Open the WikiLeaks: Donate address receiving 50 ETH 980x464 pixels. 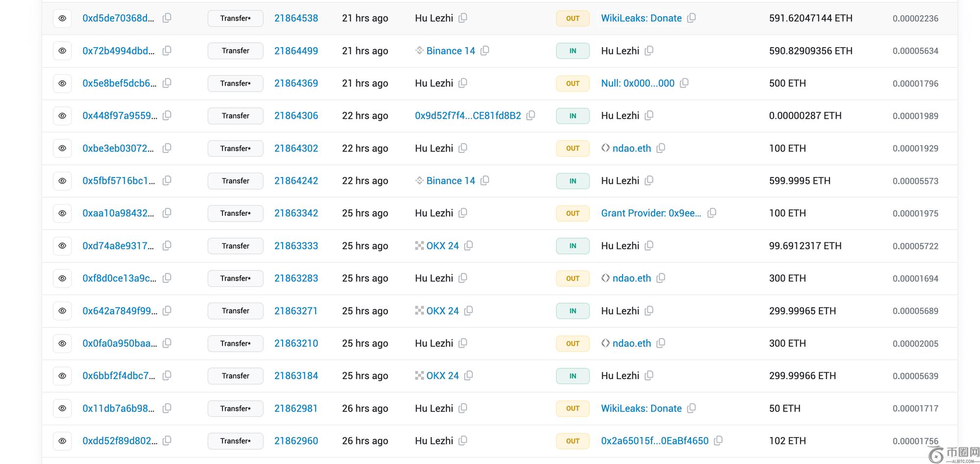point(641,408)
